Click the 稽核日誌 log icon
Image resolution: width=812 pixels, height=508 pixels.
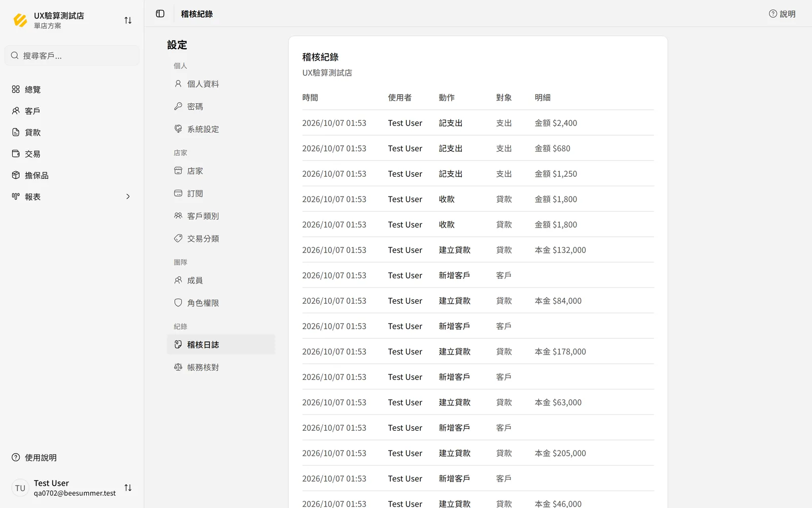coord(178,344)
